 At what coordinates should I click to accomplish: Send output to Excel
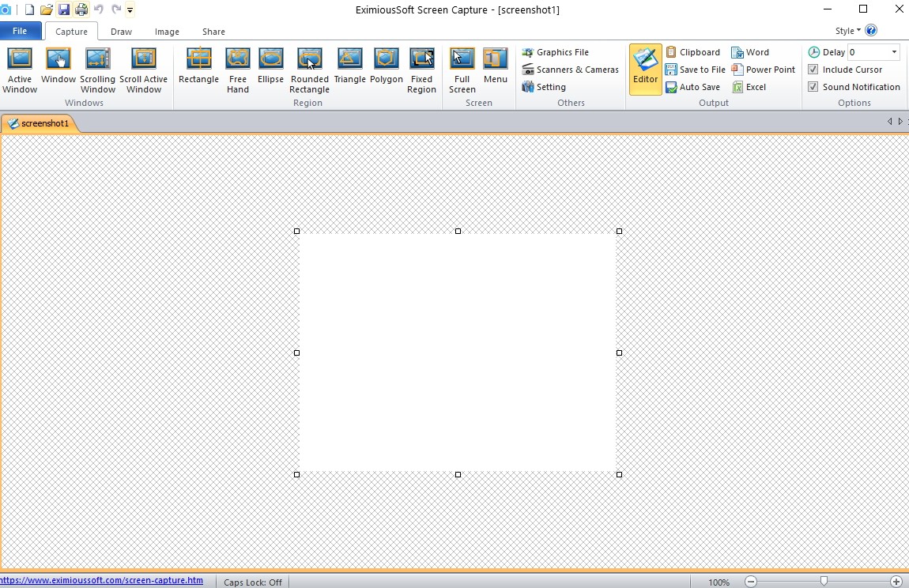coord(749,87)
